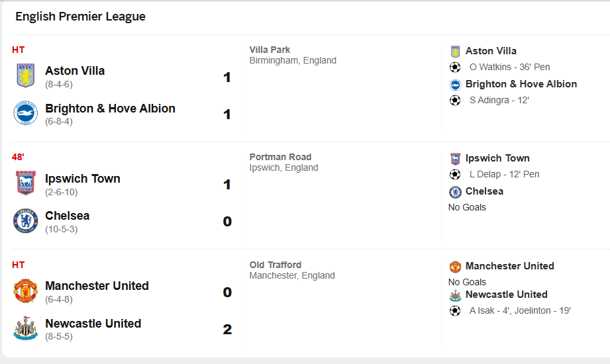
Task: Click the Old Trafford venue name
Action: click(x=276, y=265)
